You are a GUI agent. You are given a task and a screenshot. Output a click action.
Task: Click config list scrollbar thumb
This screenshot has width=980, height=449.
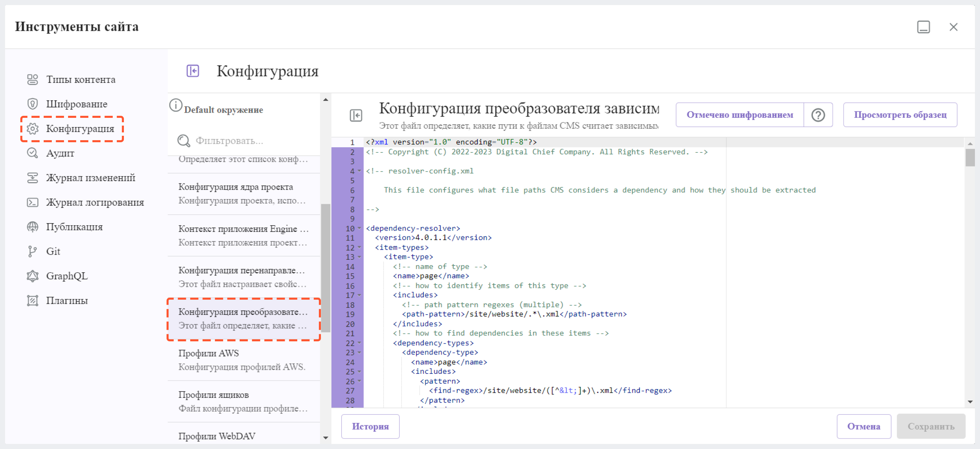(x=325, y=268)
